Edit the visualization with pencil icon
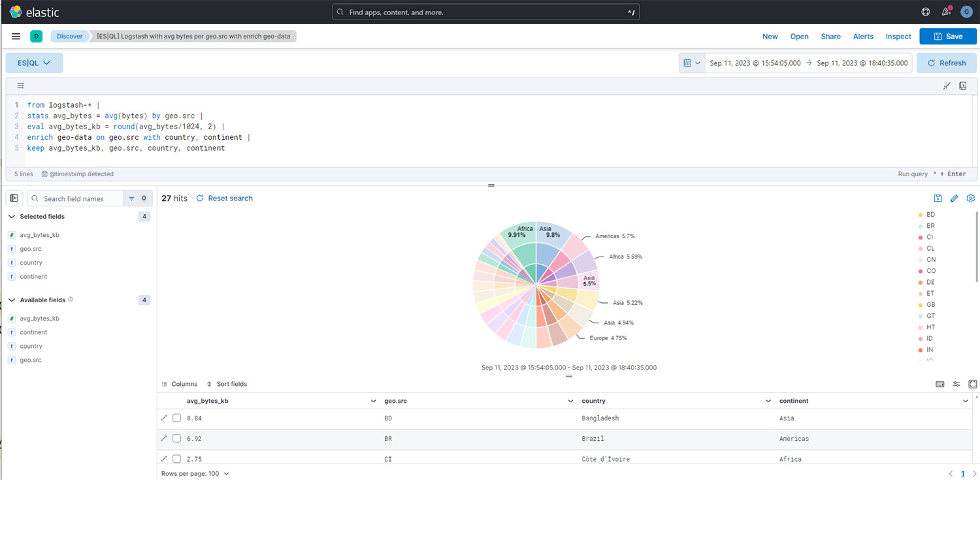The width and height of the screenshot is (980, 551). (x=955, y=198)
